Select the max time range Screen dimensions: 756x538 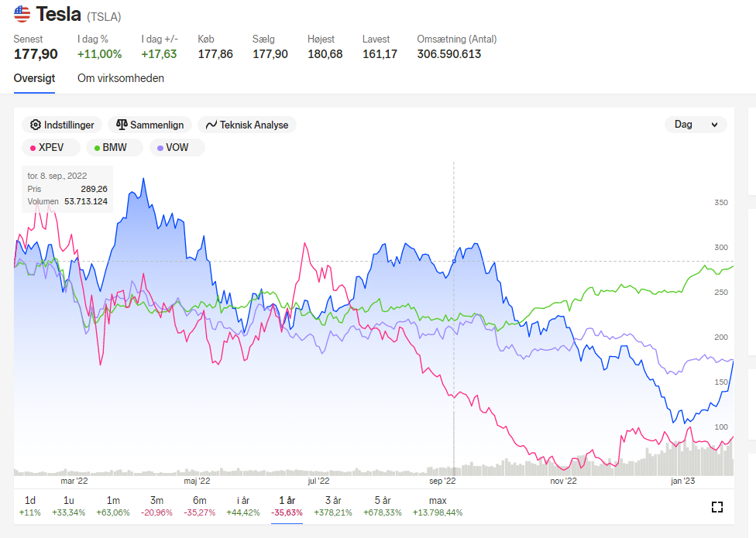[438, 506]
